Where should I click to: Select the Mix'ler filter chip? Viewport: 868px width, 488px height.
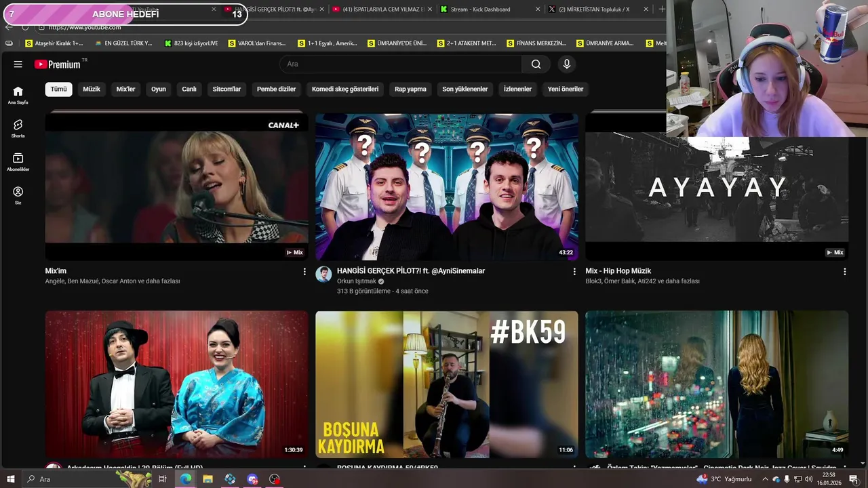pos(126,89)
